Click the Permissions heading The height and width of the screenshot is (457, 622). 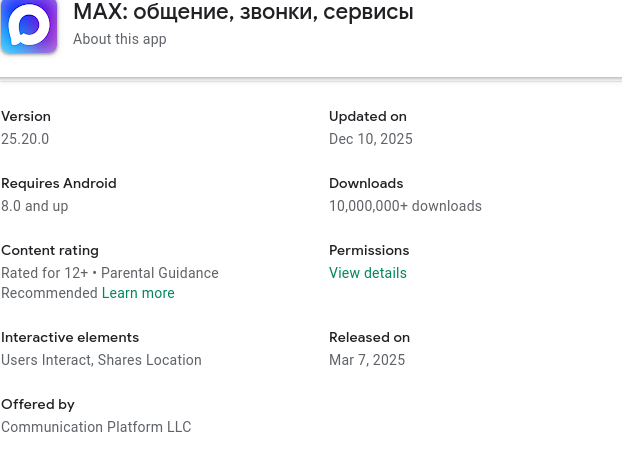pos(369,250)
